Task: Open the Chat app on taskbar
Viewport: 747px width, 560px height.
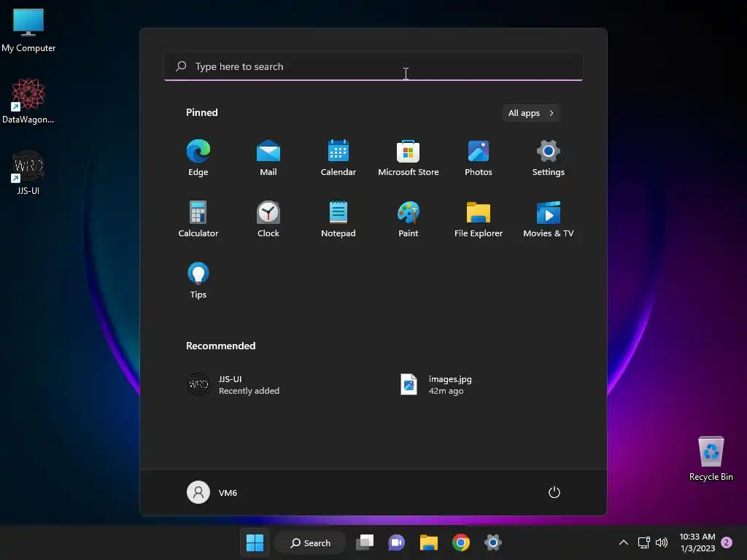Action: [396, 542]
